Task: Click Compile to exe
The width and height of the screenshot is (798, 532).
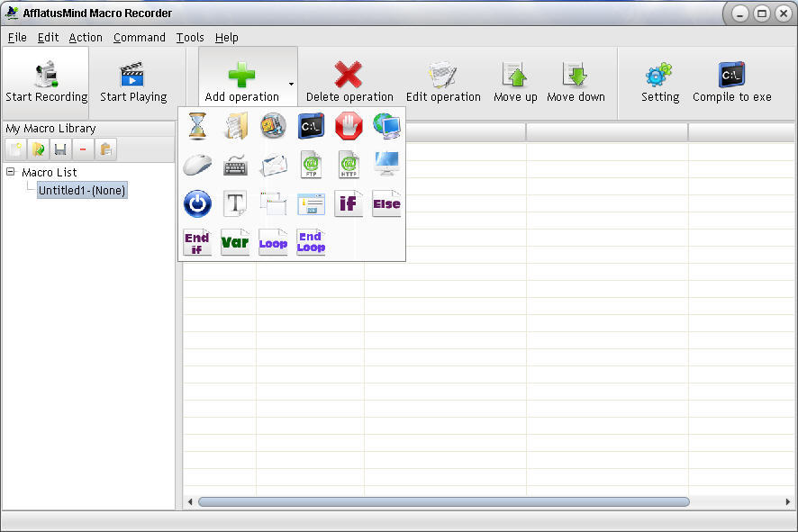Action: (730, 81)
